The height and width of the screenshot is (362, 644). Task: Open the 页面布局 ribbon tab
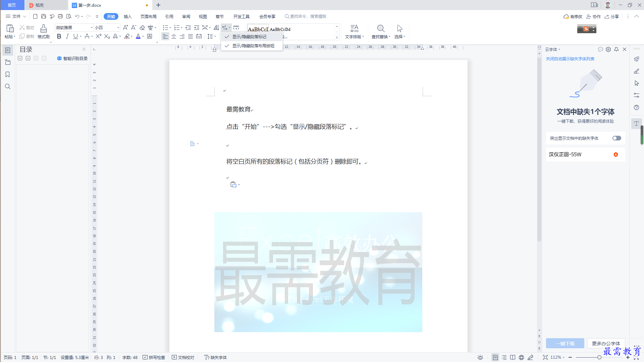[148, 16]
